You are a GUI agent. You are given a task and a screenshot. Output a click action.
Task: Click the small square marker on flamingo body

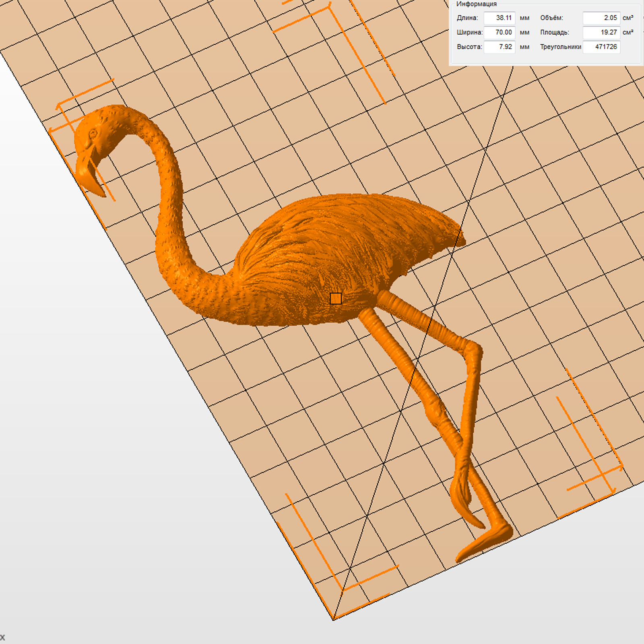pyautogui.click(x=336, y=298)
